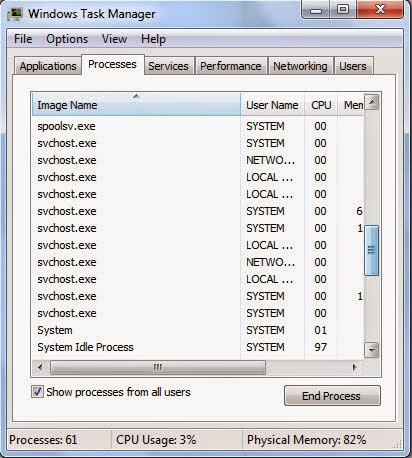This screenshot has height=458, width=412.
Task: Click the horizontal scroll left arrow
Action: pyautogui.click(x=40, y=367)
